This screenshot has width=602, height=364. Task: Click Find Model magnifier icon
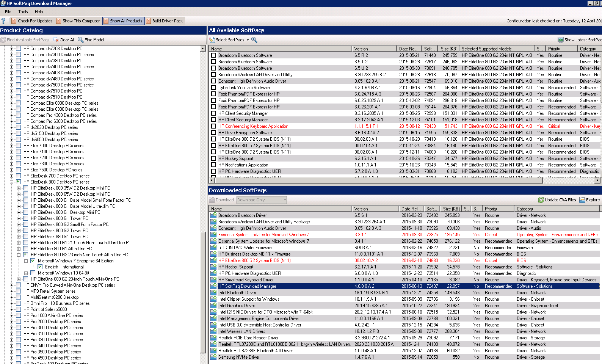pos(81,40)
